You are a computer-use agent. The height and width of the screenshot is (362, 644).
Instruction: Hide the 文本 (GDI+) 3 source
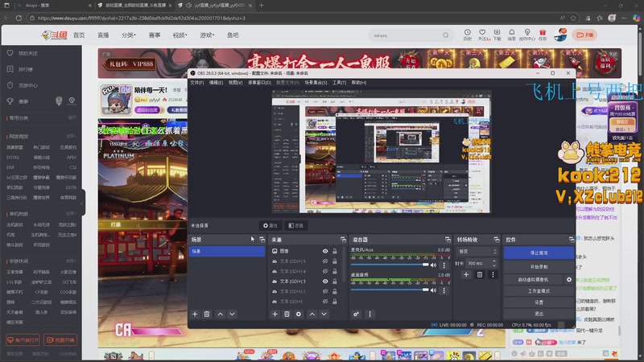coord(325,282)
